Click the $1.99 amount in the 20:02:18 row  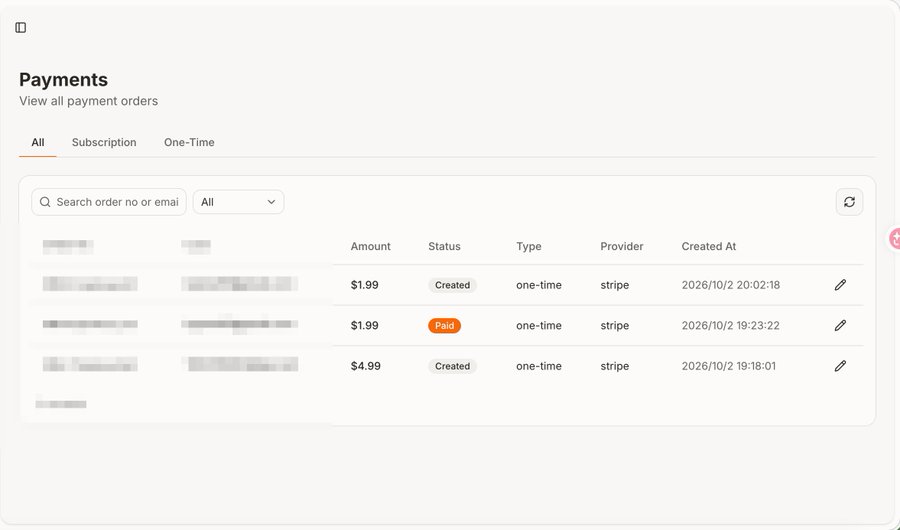click(364, 285)
